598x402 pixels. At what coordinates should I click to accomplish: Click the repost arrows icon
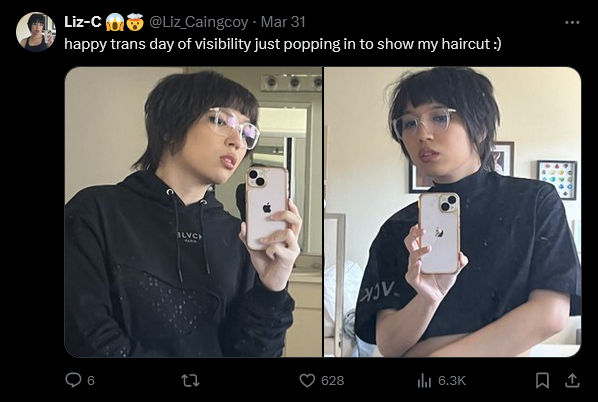[190, 380]
